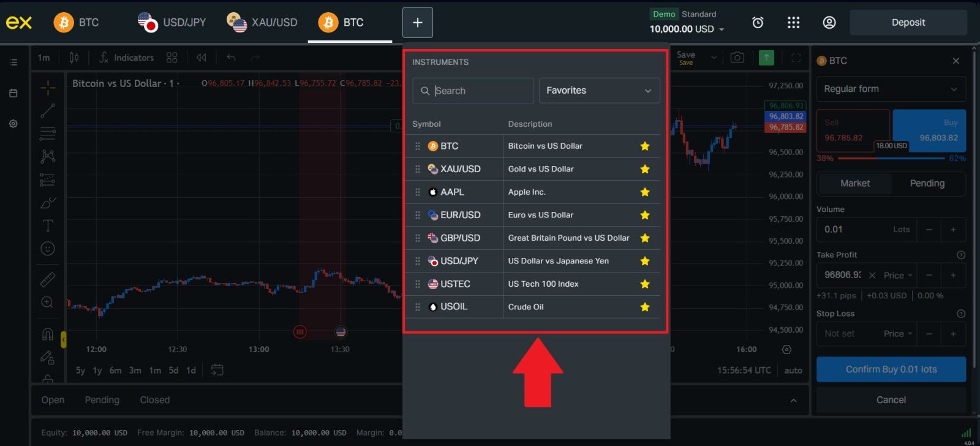Viewport: 980px width, 446px height.
Task: Open the apps grid menu icon
Action: (793, 23)
